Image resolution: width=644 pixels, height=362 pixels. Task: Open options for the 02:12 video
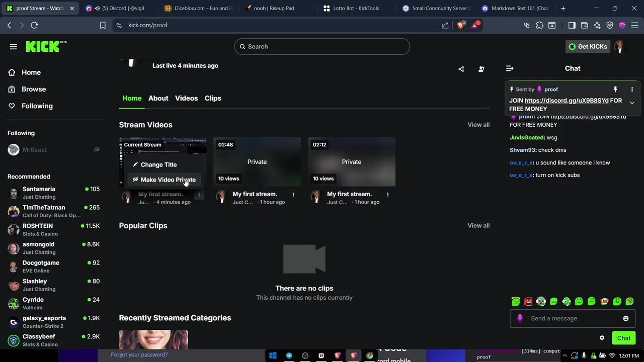pyautogui.click(x=388, y=195)
